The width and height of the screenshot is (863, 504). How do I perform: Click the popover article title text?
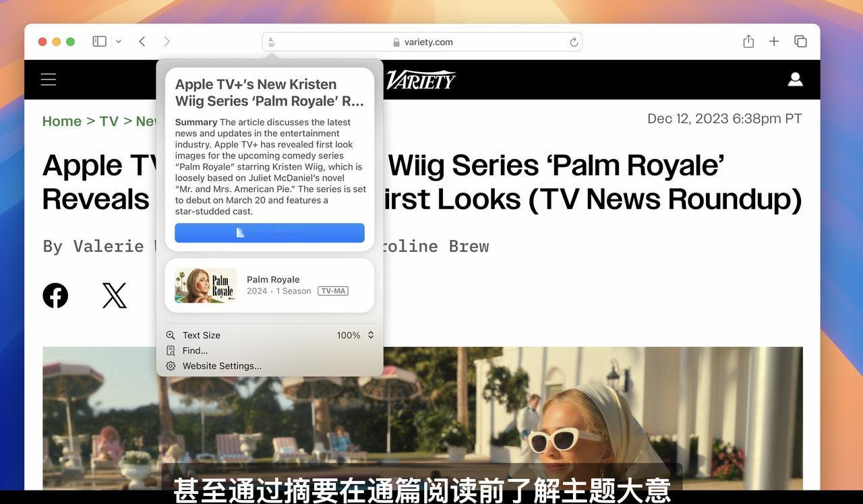pos(270,92)
